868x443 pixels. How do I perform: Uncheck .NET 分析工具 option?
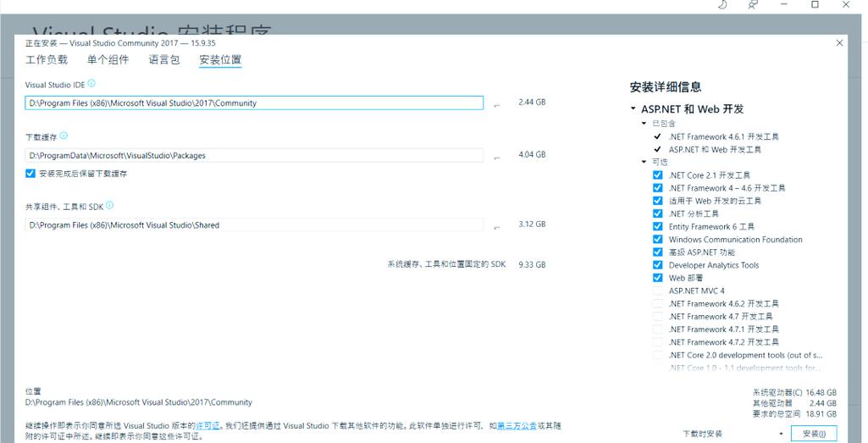[658, 213]
